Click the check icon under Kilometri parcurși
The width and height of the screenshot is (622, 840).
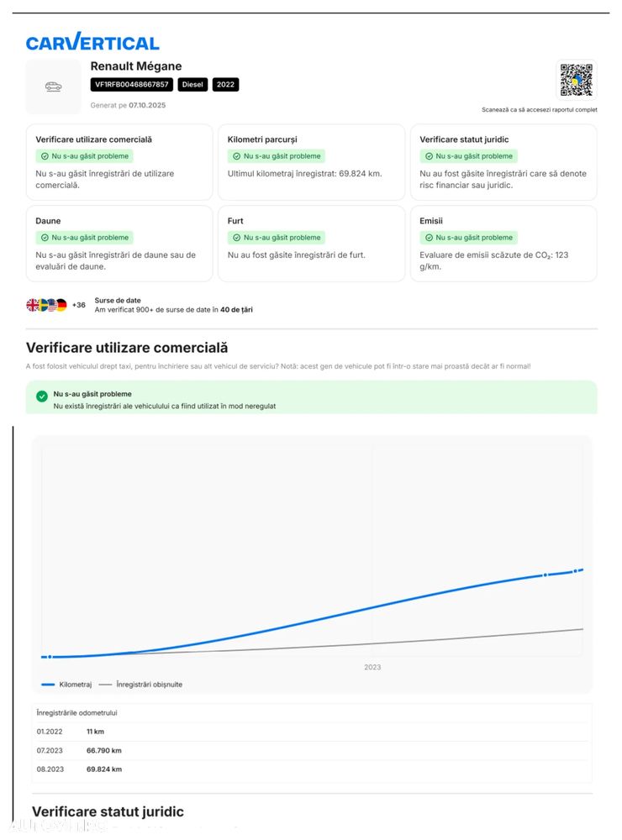pos(237,156)
